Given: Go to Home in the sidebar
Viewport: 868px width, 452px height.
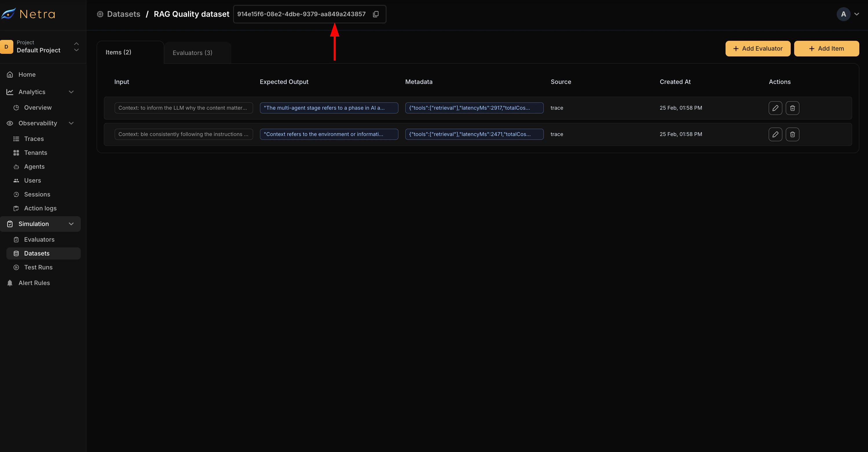Looking at the screenshot, I should (x=27, y=74).
